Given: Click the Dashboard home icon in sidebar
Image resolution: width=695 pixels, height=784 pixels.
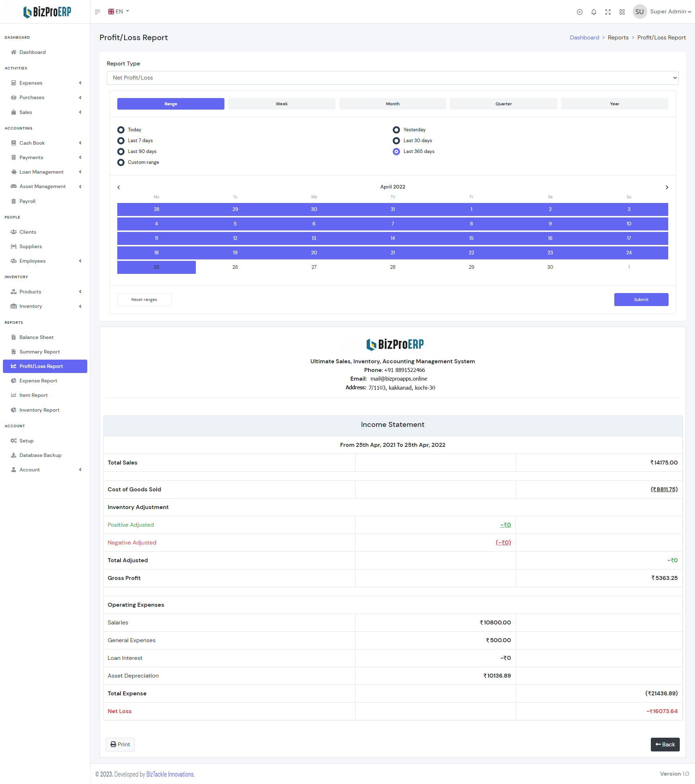Looking at the screenshot, I should [x=14, y=52].
